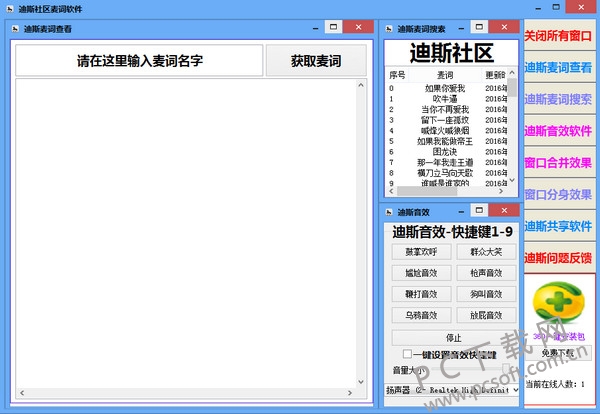This screenshot has height=414, width=600.
Task: Click the lyric list scroll-down arrow
Action: tap(513, 180)
